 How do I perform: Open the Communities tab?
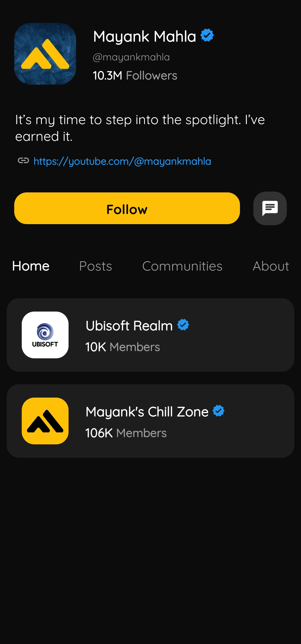click(x=182, y=266)
